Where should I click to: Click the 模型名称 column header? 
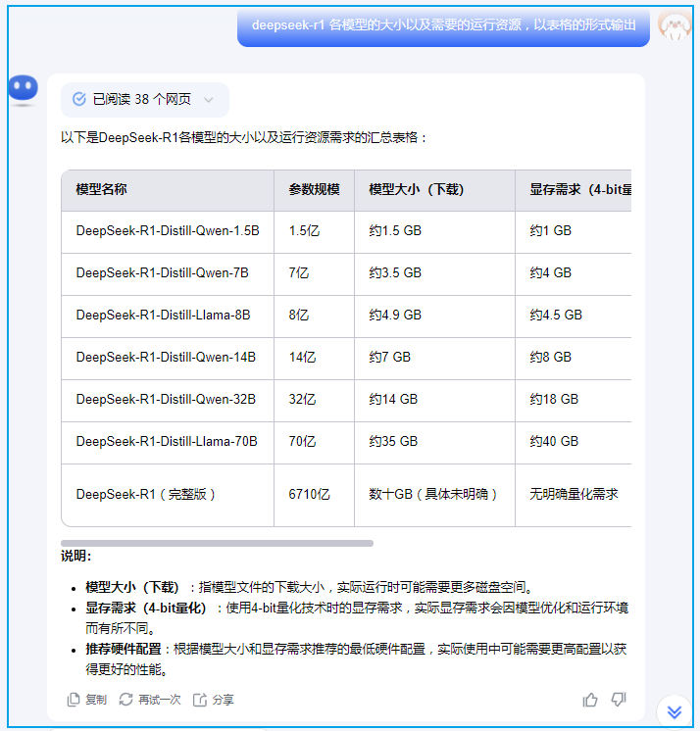coord(168,190)
